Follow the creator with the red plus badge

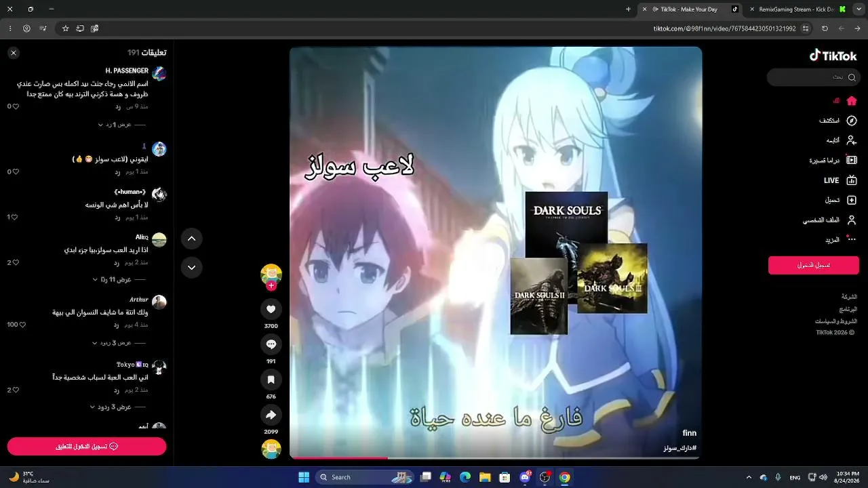[271, 286]
